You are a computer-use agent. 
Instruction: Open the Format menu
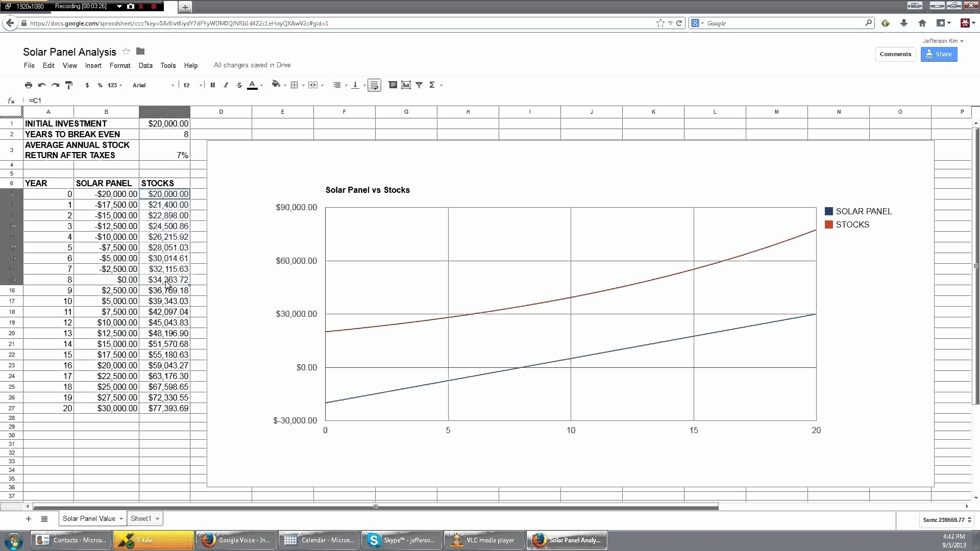point(120,65)
